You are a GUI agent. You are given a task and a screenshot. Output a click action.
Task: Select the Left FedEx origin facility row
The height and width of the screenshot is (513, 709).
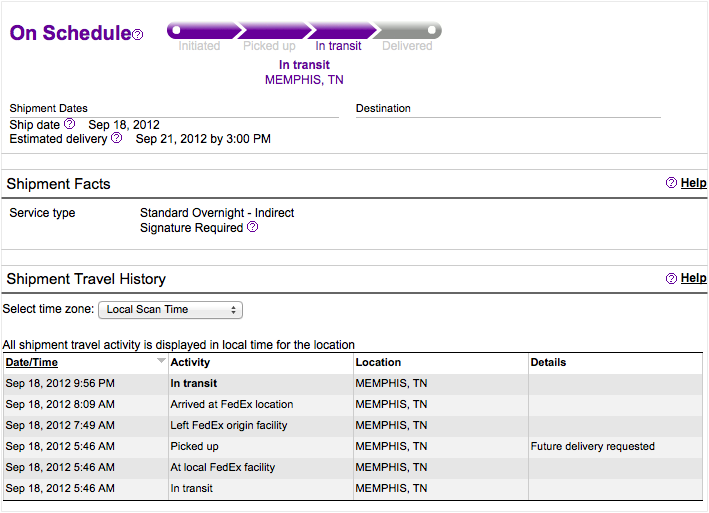pos(353,426)
